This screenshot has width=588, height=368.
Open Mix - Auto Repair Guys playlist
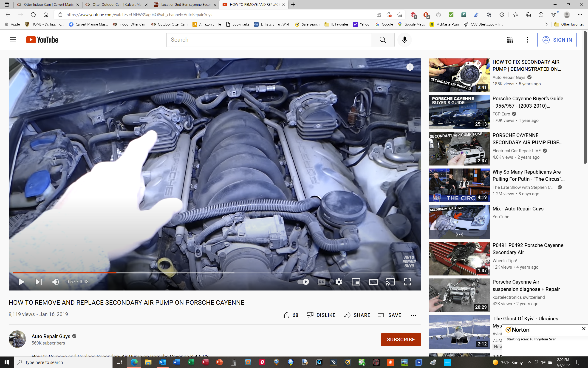(518, 209)
